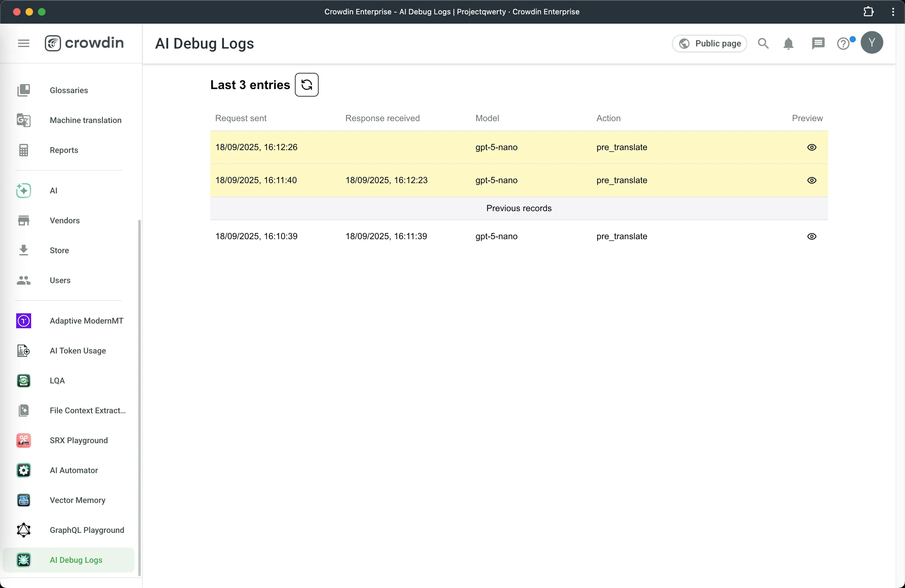
Task: Open AI Token Usage statistics
Action: pos(78,351)
